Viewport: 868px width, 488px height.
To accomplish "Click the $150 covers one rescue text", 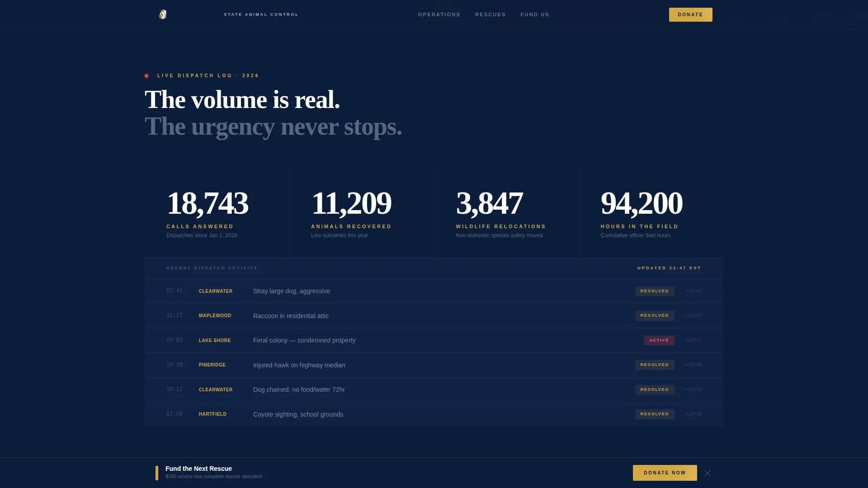I will click(x=213, y=476).
